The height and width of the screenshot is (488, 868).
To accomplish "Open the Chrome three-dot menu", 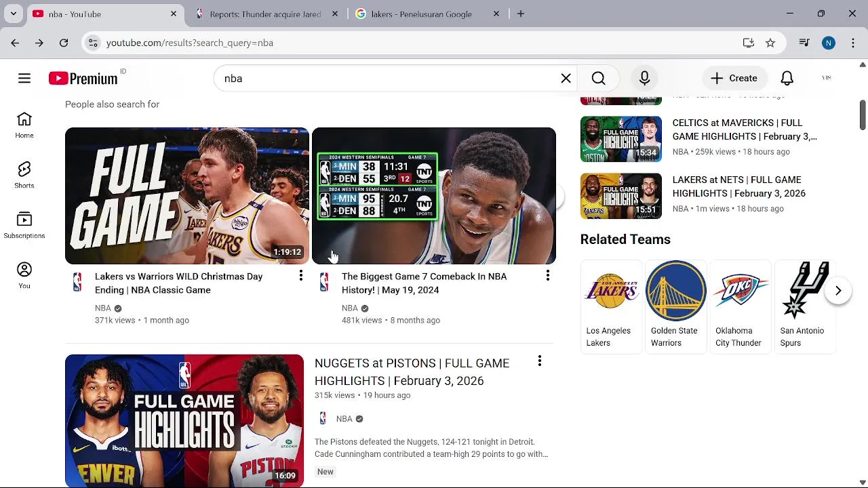I will click(x=853, y=43).
